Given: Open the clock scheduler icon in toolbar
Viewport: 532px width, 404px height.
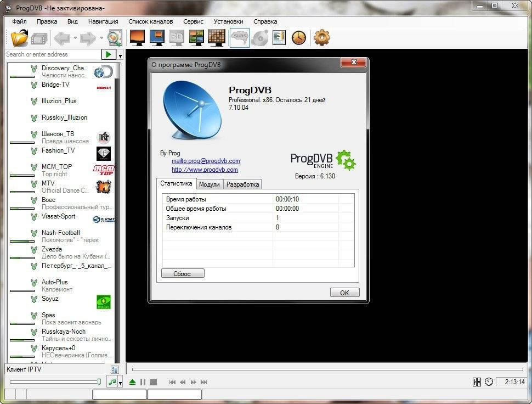Looking at the screenshot, I should 299,38.
